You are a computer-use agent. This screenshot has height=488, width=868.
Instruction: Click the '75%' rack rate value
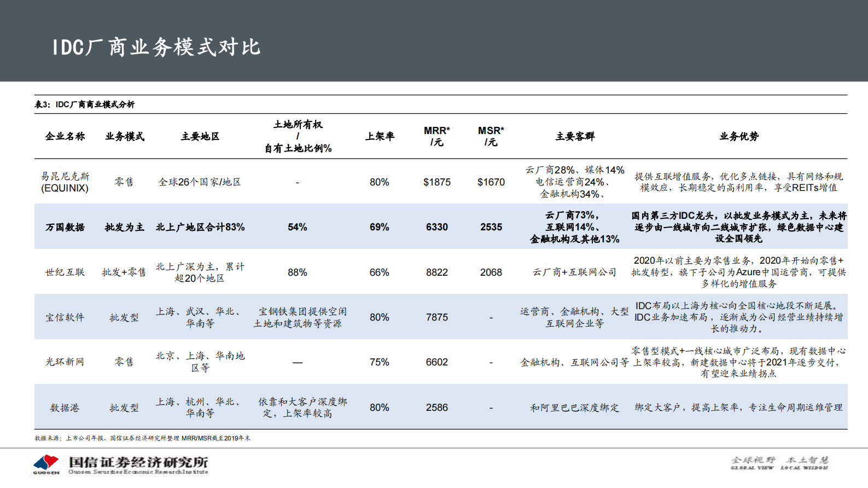pyautogui.click(x=380, y=362)
